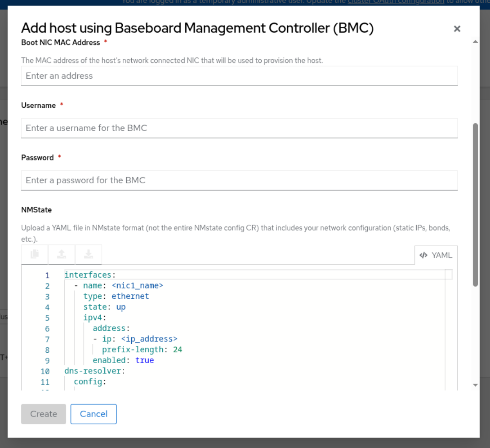Open the cluster OAuth configuration link
The height and width of the screenshot is (448, 490).
pos(396,2)
